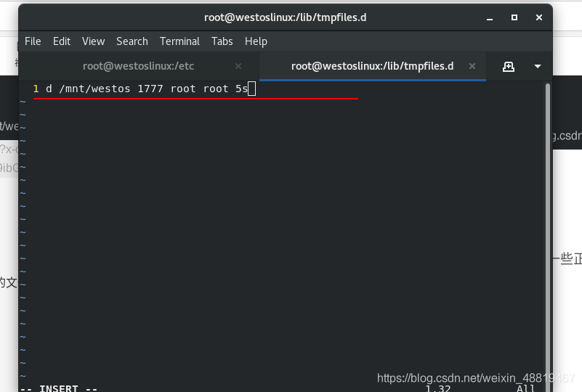
Task: Click the -- INSERT -- mode indicator
Action: tap(59, 388)
